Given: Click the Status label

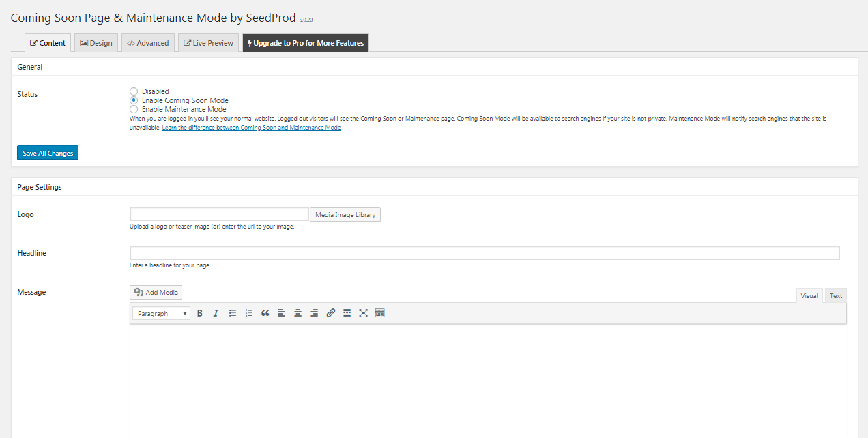Looking at the screenshot, I should [27, 94].
